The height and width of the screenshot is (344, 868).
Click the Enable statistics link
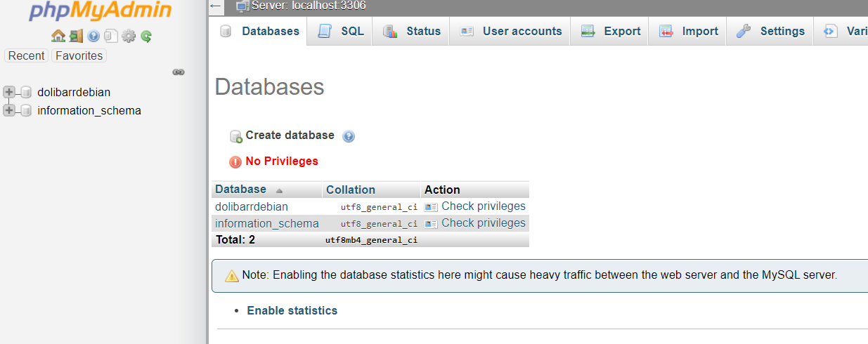(292, 310)
